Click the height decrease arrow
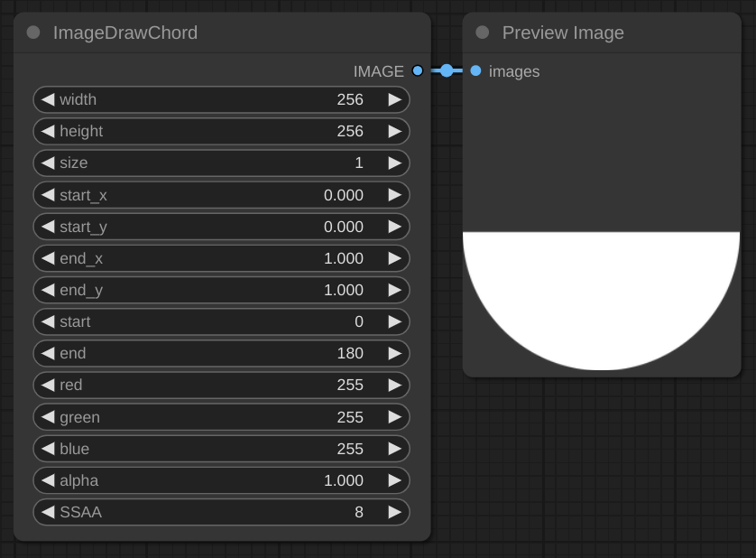Screen dimensions: 756x558 (x=48, y=131)
